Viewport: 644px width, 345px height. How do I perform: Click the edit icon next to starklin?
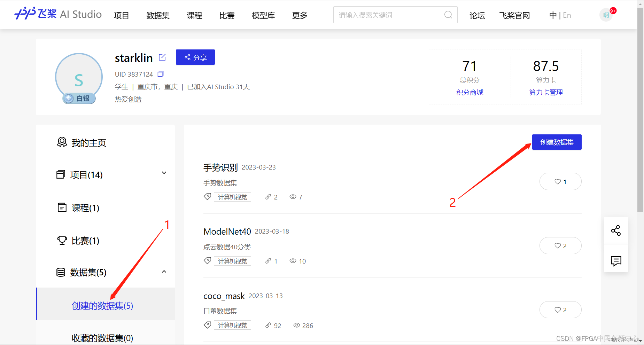tap(162, 57)
